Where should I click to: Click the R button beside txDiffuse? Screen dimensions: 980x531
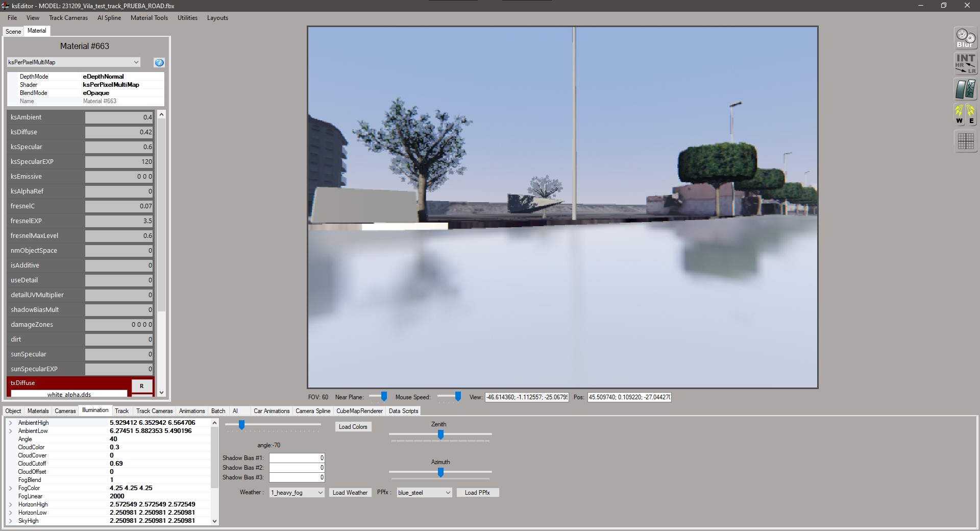click(x=142, y=386)
